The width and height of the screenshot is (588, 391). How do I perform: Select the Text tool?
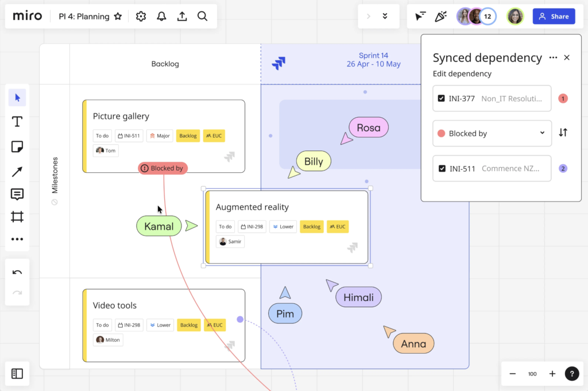pyautogui.click(x=17, y=122)
